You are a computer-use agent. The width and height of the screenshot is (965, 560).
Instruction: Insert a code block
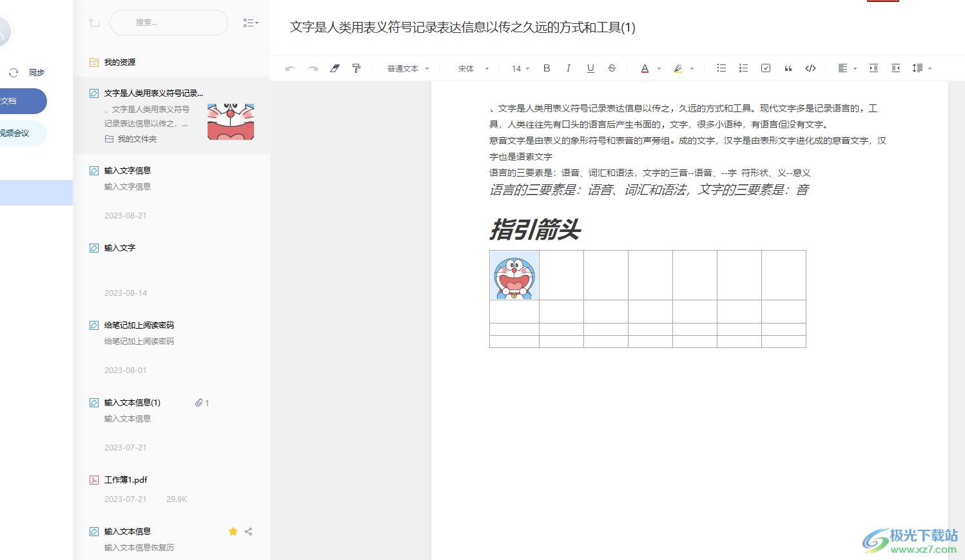pyautogui.click(x=810, y=68)
